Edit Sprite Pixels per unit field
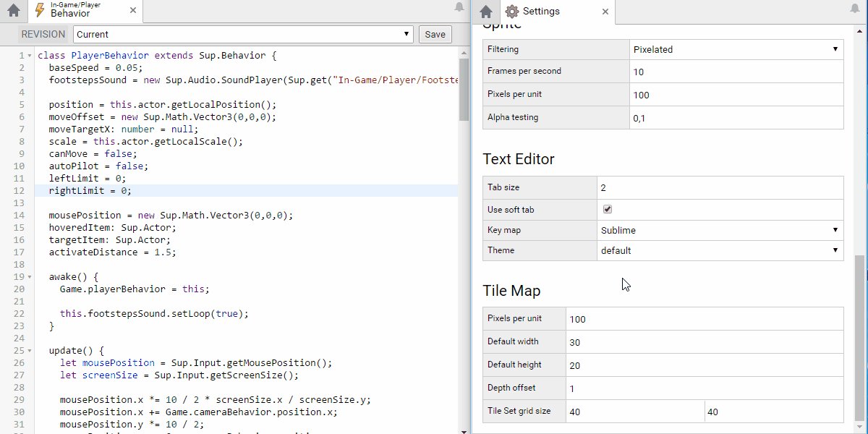The width and height of the screenshot is (868, 434). [x=736, y=95]
